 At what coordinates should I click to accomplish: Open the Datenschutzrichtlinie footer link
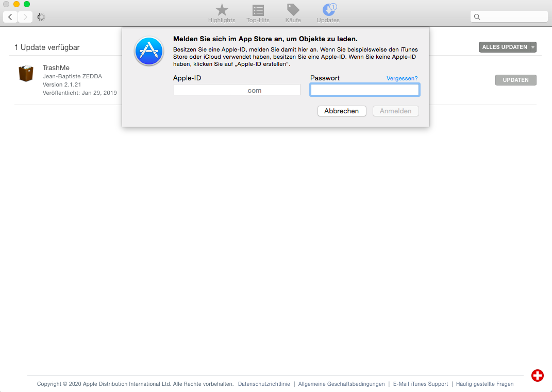[264, 384]
